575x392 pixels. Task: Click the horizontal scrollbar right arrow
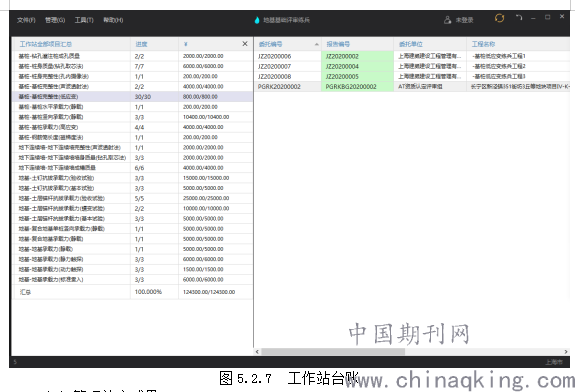tap(566, 351)
